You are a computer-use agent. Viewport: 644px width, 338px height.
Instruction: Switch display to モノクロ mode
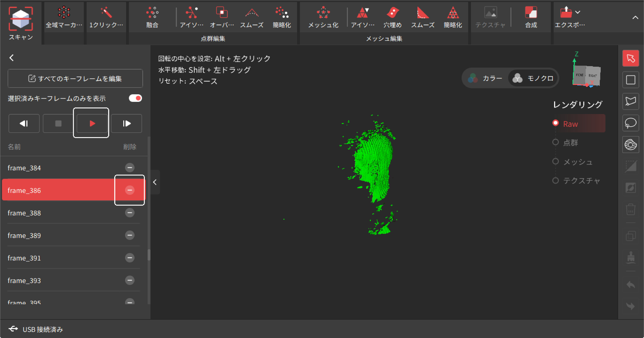click(x=533, y=78)
